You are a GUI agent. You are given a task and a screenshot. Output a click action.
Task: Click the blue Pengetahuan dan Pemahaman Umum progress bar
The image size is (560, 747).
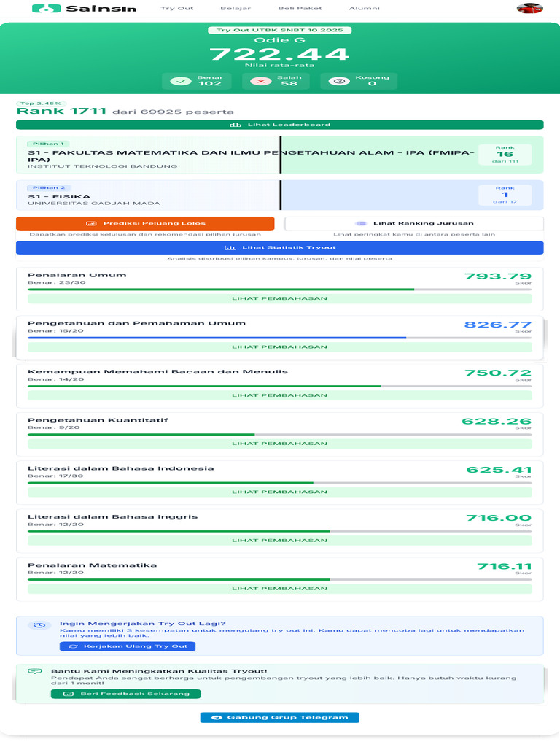279,338
